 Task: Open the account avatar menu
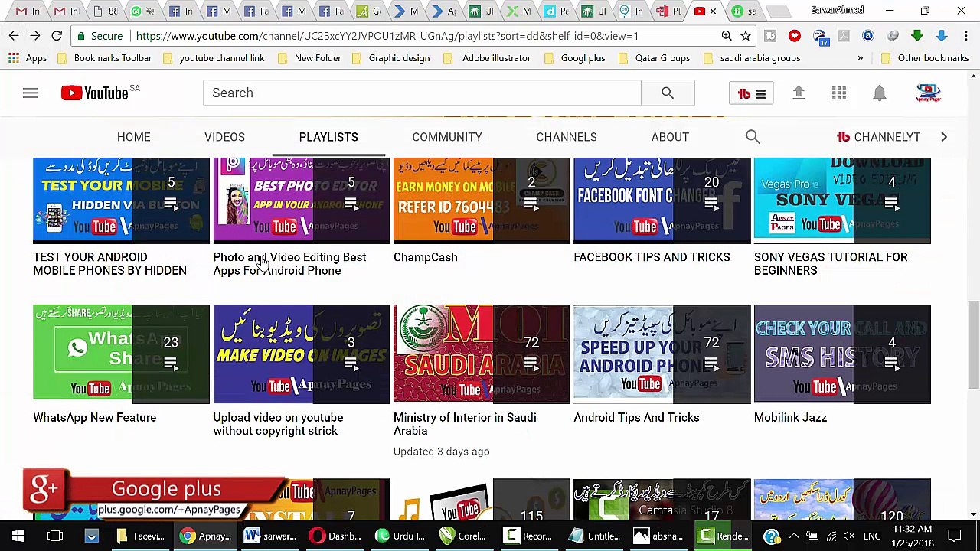point(928,93)
